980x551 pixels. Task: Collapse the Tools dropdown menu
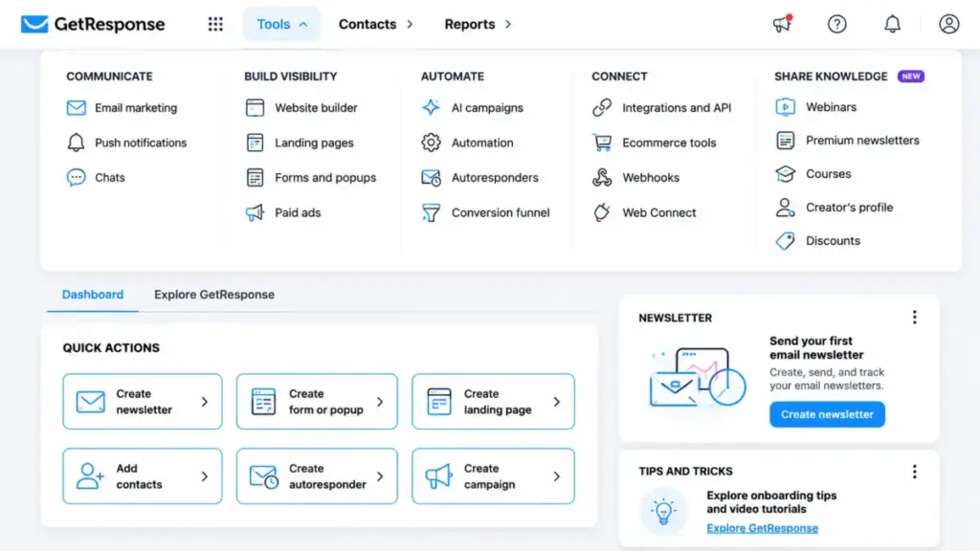[x=282, y=24]
